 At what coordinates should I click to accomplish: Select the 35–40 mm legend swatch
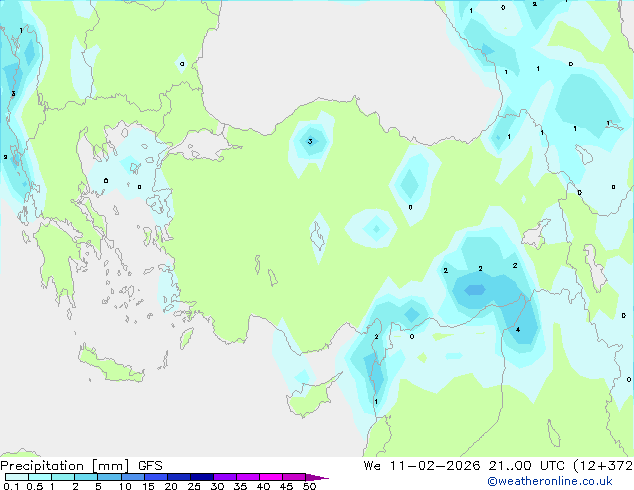[247, 477]
